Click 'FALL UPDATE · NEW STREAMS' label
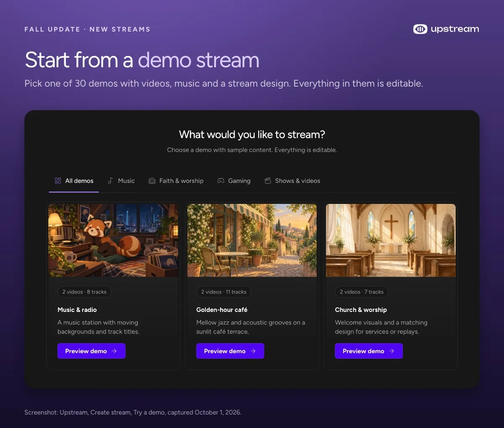Screen dimensions: 504x428 [x=87, y=29]
